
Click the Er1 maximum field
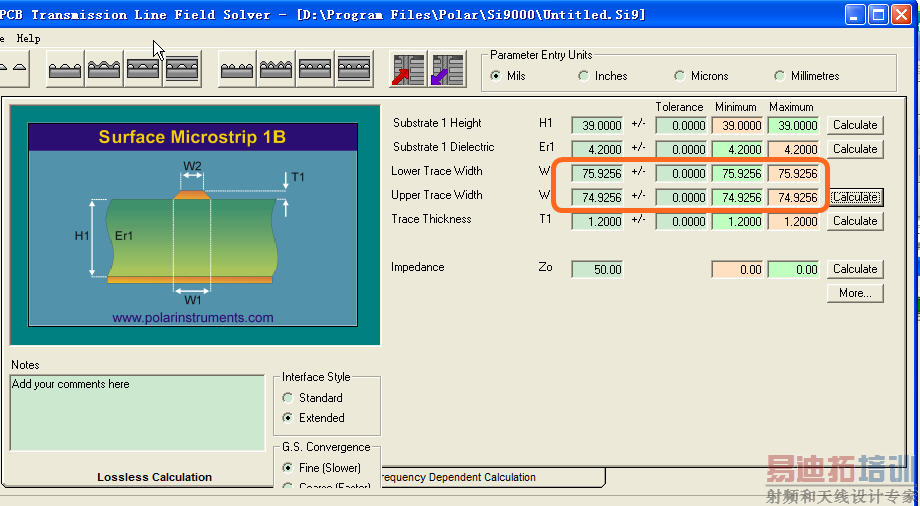(x=793, y=150)
